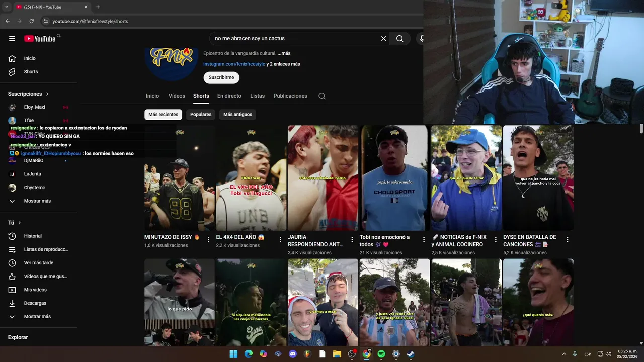Open Spotify from the taskbar
The image size is (644, 362).
[x=381, y=354]
